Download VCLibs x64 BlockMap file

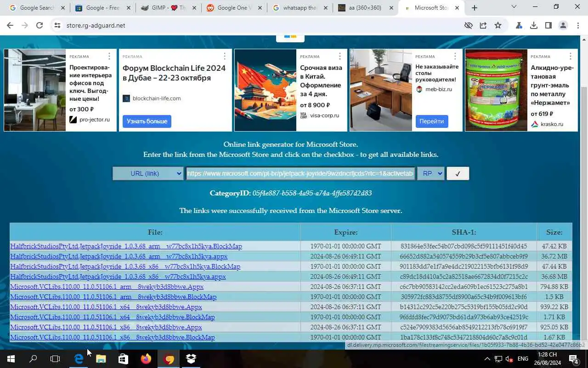tap(112, 317)
